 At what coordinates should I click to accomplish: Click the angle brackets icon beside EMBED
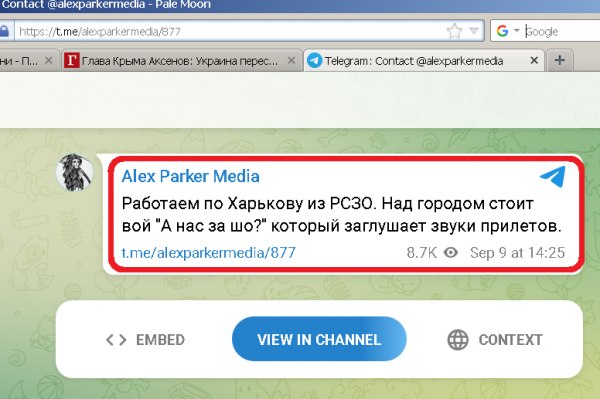pyautogui.click(x=116, y=340)
